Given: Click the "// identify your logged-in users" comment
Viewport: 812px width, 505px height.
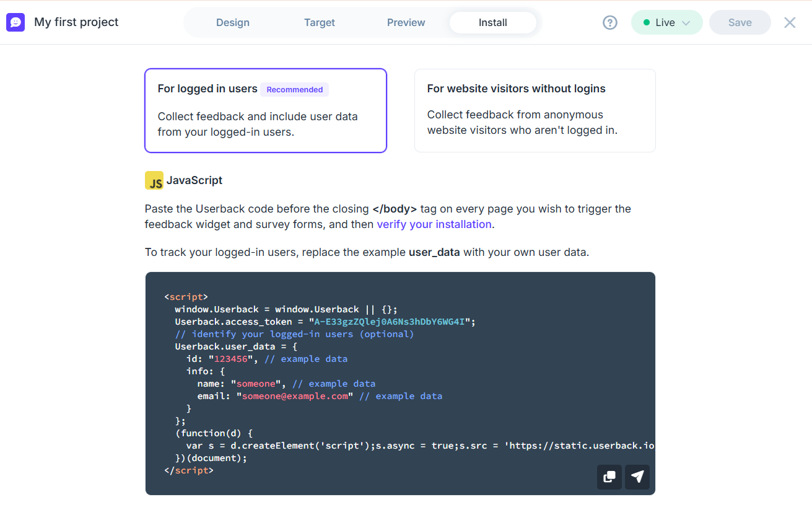Looking at the screenshot, I should pyautogui.click(x=294, y=334).
